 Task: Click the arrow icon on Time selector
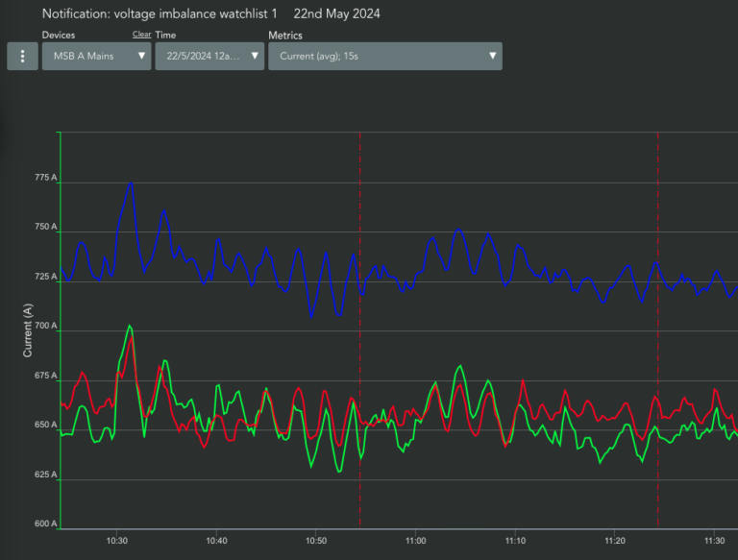coord(255,56)
